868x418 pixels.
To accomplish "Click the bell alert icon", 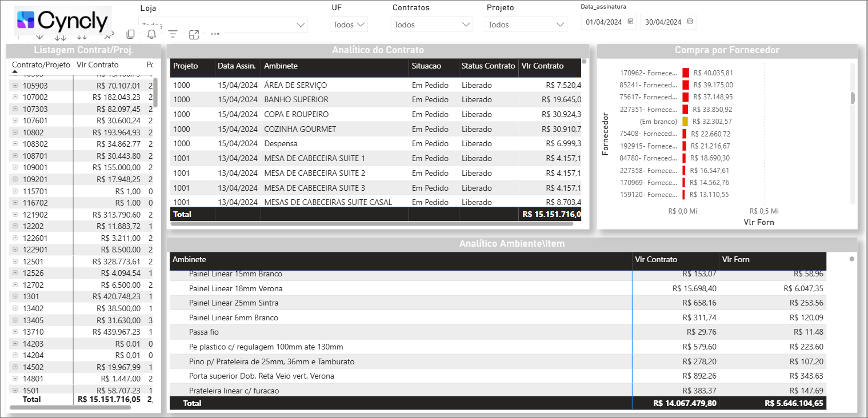I will (151, 34).
